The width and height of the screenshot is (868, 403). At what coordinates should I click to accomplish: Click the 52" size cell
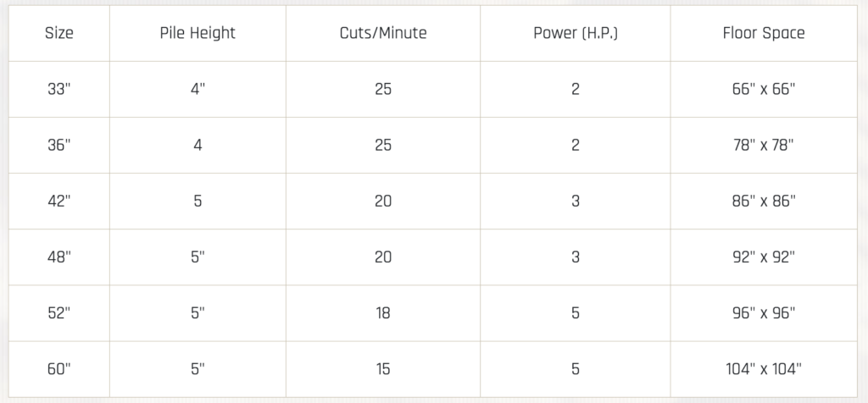59,313
